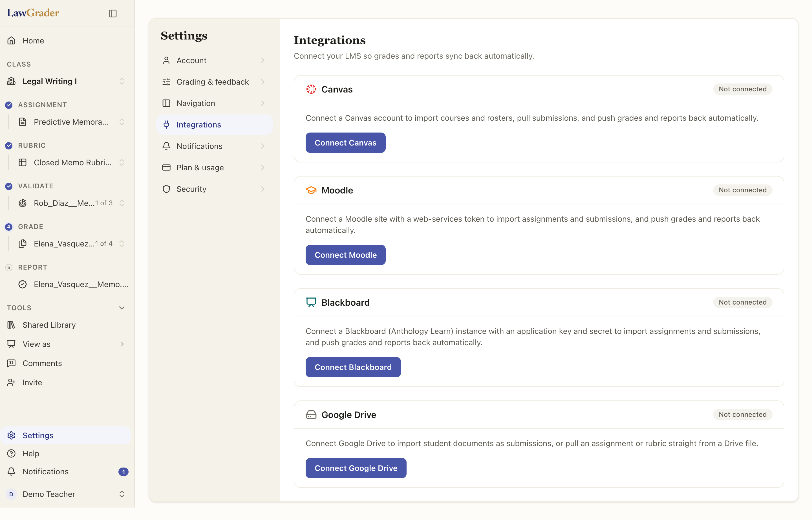
Task: Click the Canvas Not connected status badge
Action: (x=742, y=89)
